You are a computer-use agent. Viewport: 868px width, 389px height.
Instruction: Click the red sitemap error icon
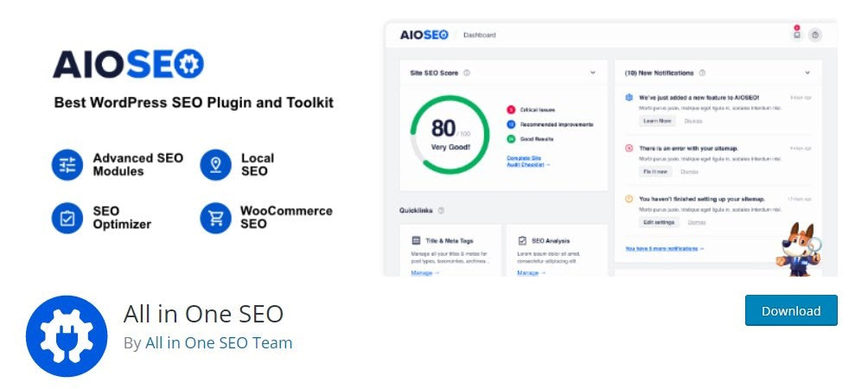[629, 149]
